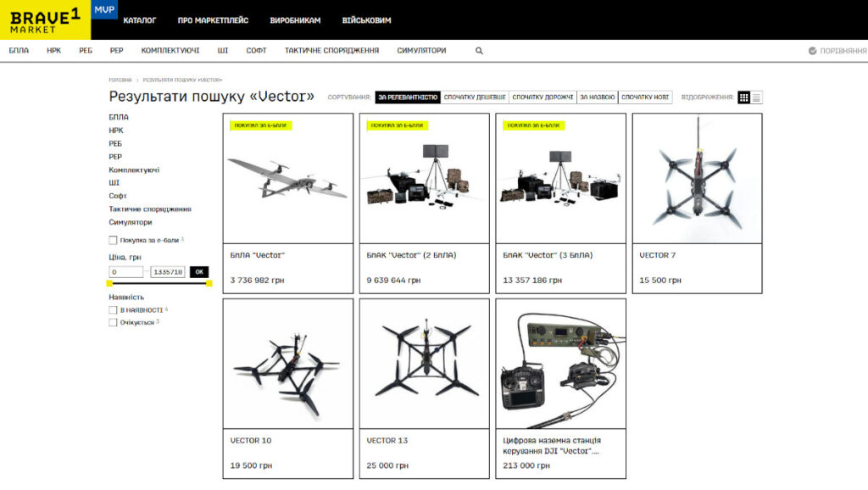868x490 pixels.
Task: Click the Brave1 Market logo
Action: 45,19
